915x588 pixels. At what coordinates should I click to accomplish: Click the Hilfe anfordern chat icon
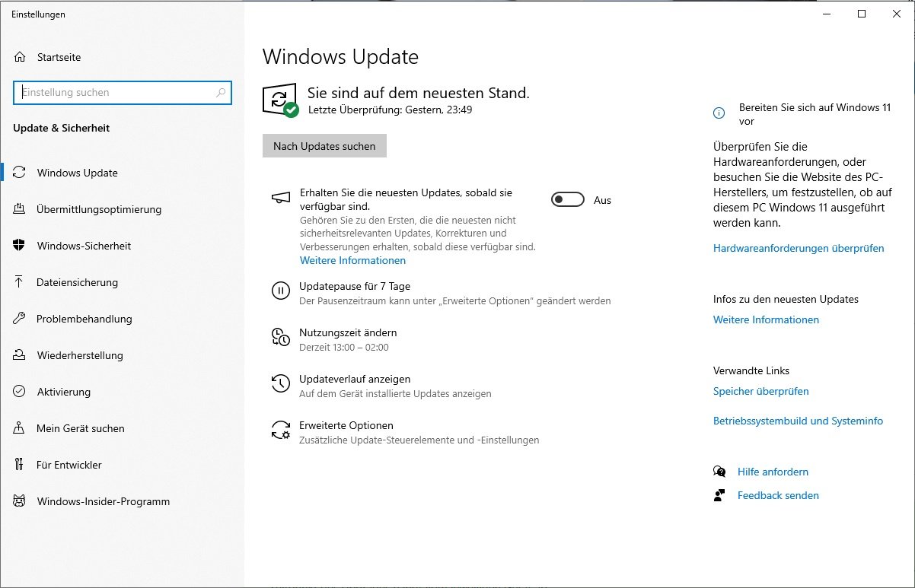pos(719,472)
